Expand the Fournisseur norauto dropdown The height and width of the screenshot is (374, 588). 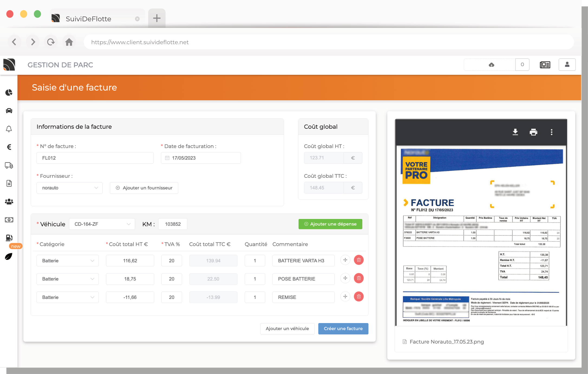(x=69, y=188)
